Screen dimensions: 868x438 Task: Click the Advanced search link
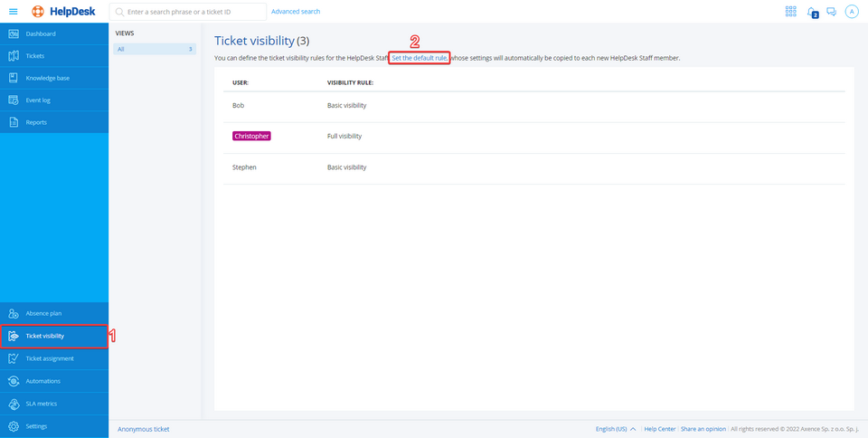point(296,12)
